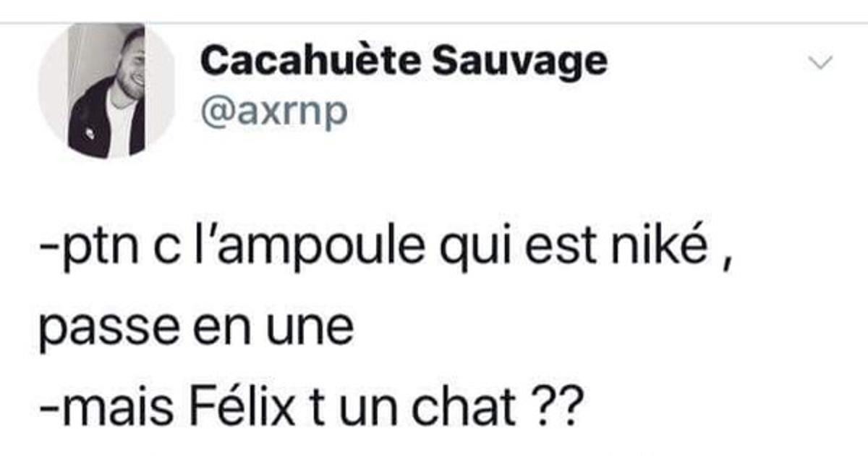The width and height of the screenshot is (868, 456).
Task: Open the Cacahuète Sauvage display name link
Action: pos(404,63)
